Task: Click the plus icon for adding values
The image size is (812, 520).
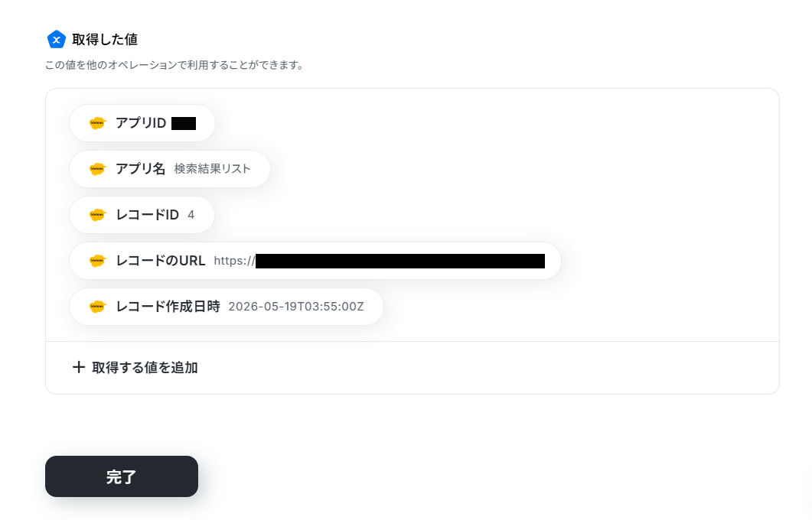Action: tap(79, 367)
